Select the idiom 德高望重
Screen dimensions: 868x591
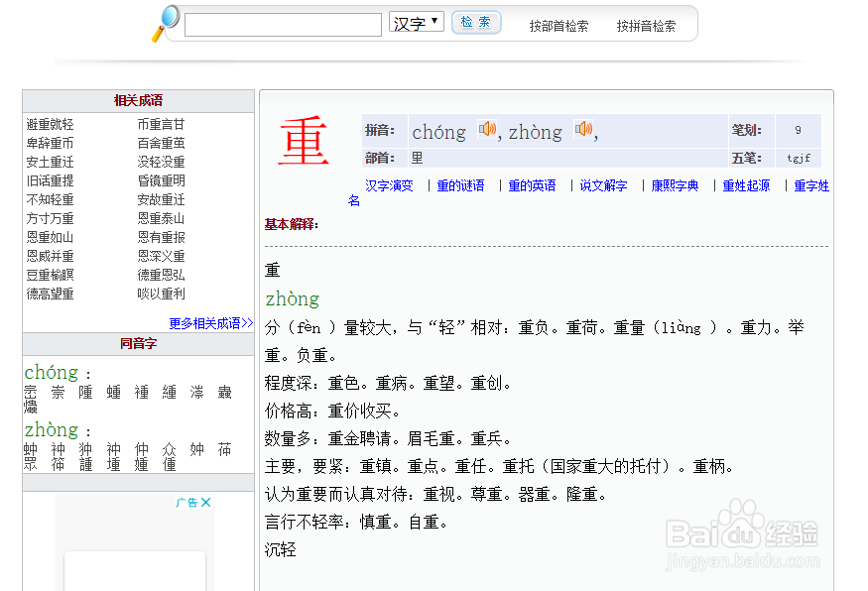click(x=49, y=294)
